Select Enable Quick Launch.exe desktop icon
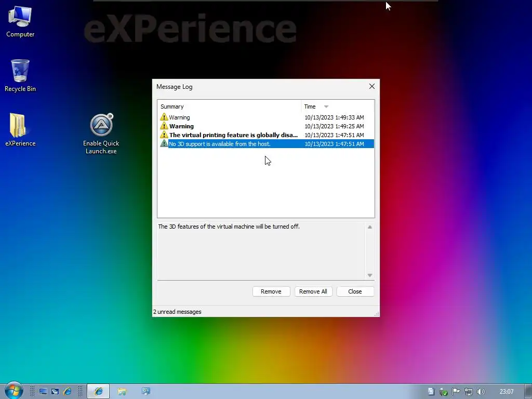The width and height of the screenshot is (532, 399). pos(101,134)
